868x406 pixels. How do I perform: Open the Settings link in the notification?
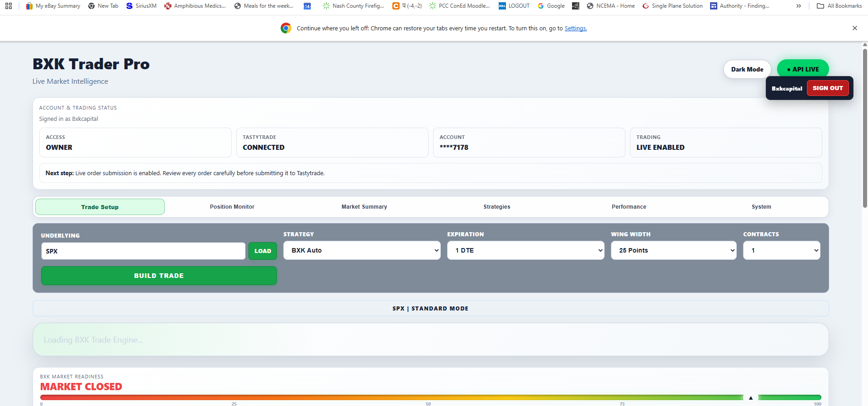576,29
